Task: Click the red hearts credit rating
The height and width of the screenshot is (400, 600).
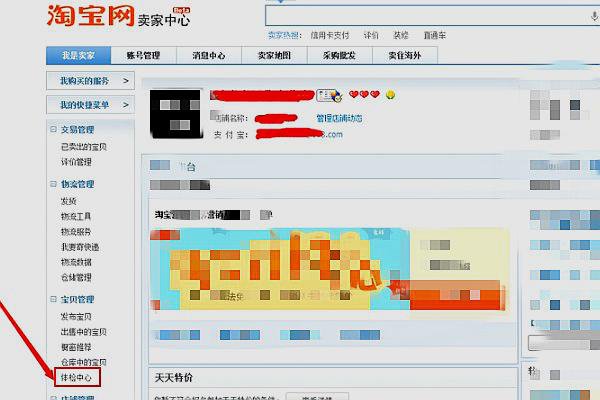Action: tap(364, 94)
